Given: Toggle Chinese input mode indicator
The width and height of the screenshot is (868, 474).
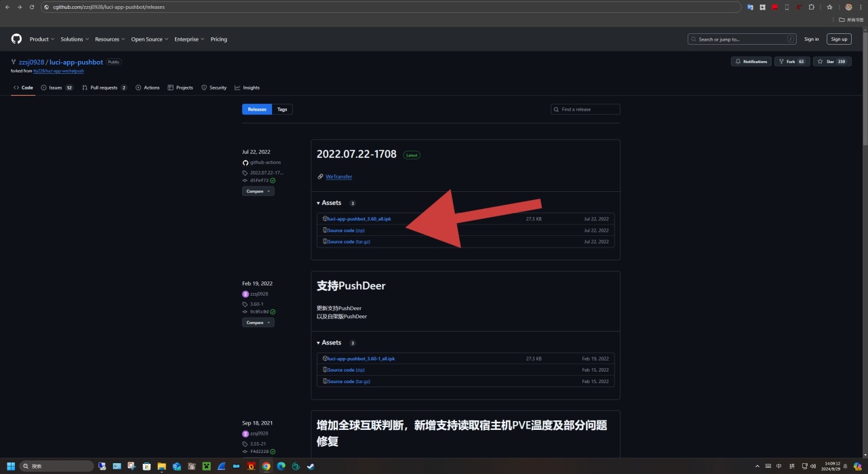Looking at the screenshot, I should 778,466.
